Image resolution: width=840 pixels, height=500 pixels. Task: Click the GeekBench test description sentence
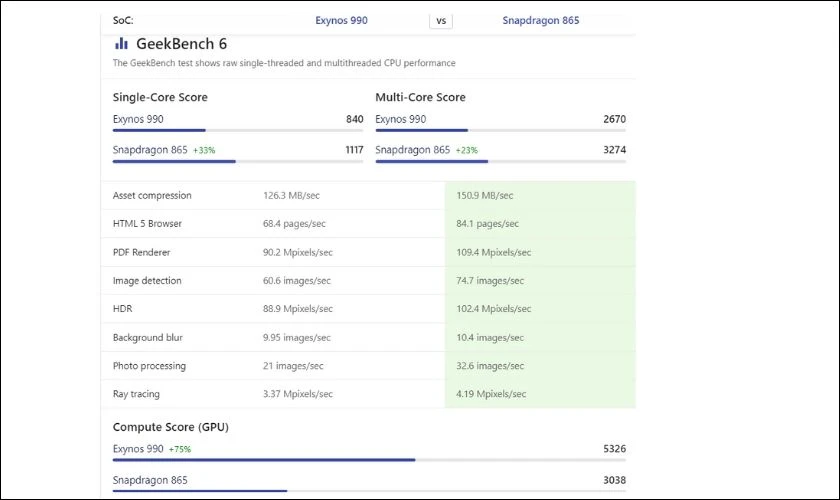284,63
